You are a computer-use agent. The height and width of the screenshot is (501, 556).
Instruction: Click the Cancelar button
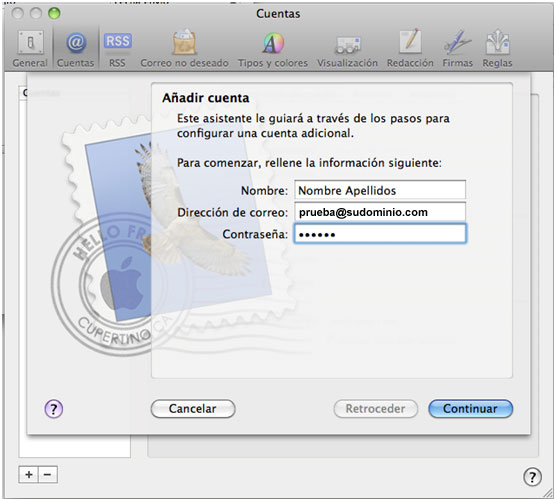click(193, 409)
